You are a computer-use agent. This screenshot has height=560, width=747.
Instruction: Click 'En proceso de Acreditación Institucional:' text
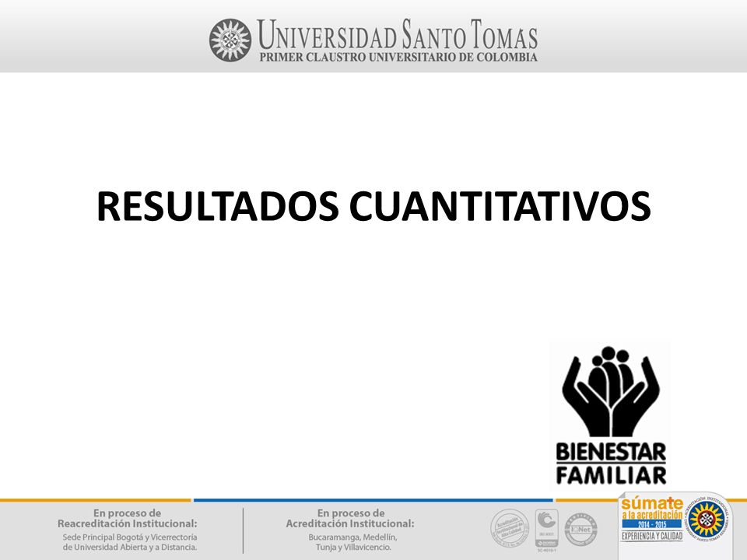(x=350, y=518)
